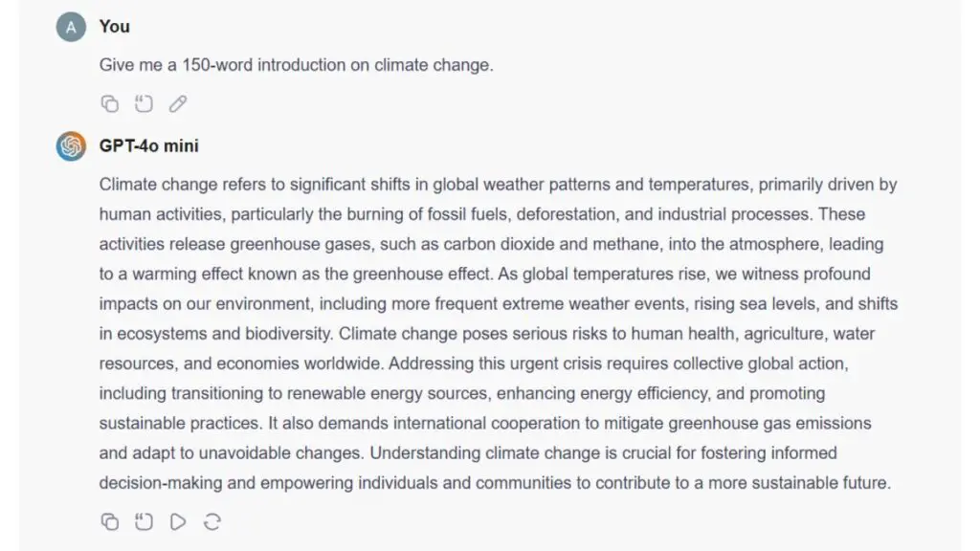Image resolution: width=980 pixels, height=551 pixels.
Task: Click the overlapping-squares icon beneath the reply
Action: (x=109, y=522)
